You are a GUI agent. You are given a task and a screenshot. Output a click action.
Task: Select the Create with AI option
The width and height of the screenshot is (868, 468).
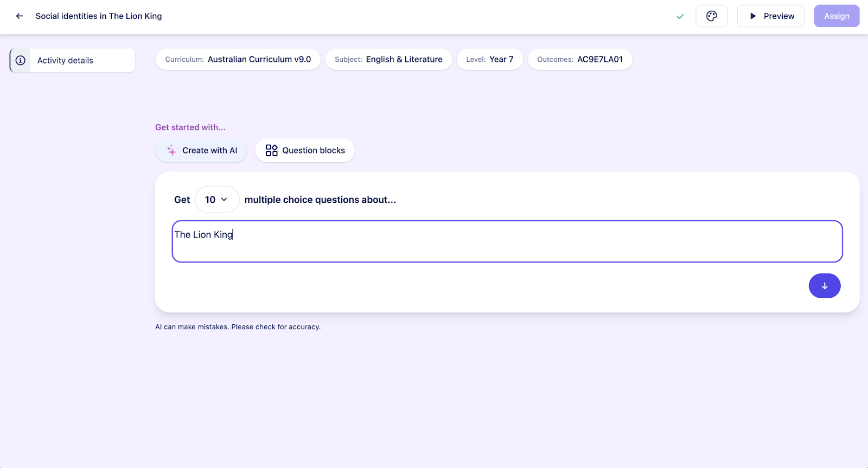coord(201,150)
